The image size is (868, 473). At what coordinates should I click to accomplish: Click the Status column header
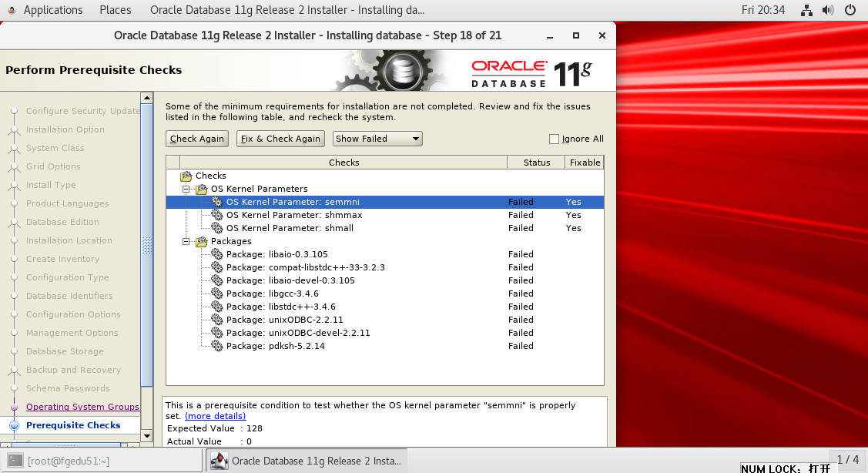click(x=536, y=163)
